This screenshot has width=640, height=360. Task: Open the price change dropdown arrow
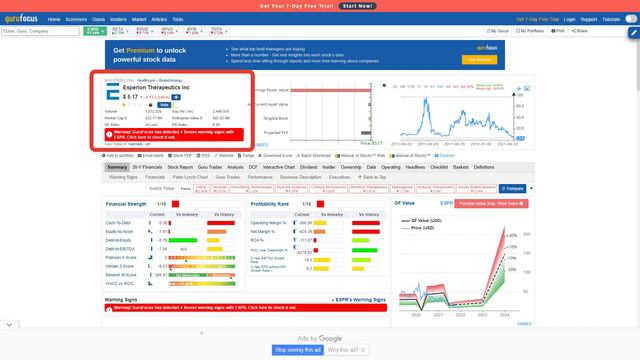pyautogui.click(x=141, y=97)
